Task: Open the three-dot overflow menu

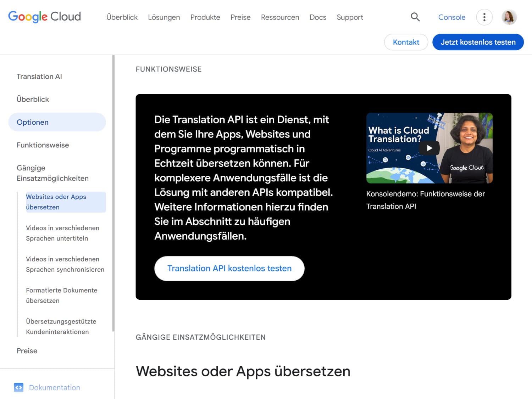Action: pos(484,17)
